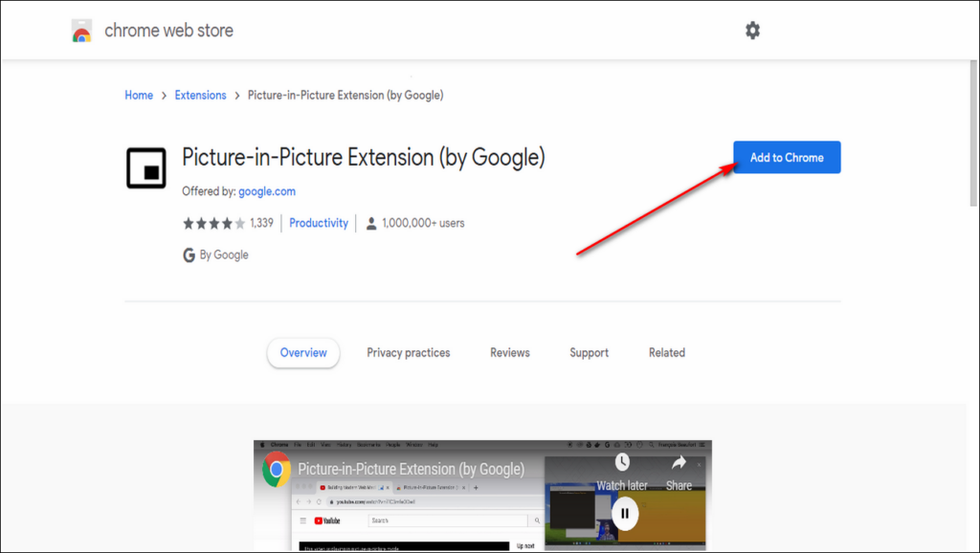Screen dimensions: 980x553
Task: Click the breadcrumb 'Picture-in-Picture Extension (by Google)' text
Action: coord(345,95)
